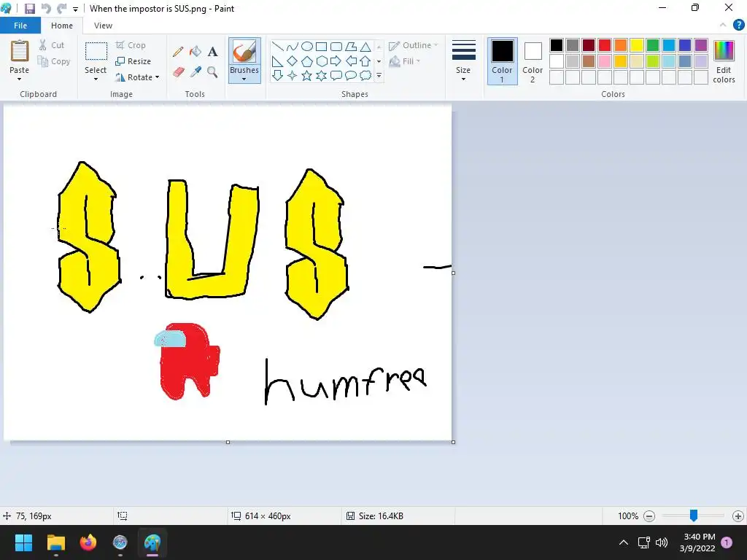
Task: Select the Fill with color bucket tool
Action: [x=196, y=52]
